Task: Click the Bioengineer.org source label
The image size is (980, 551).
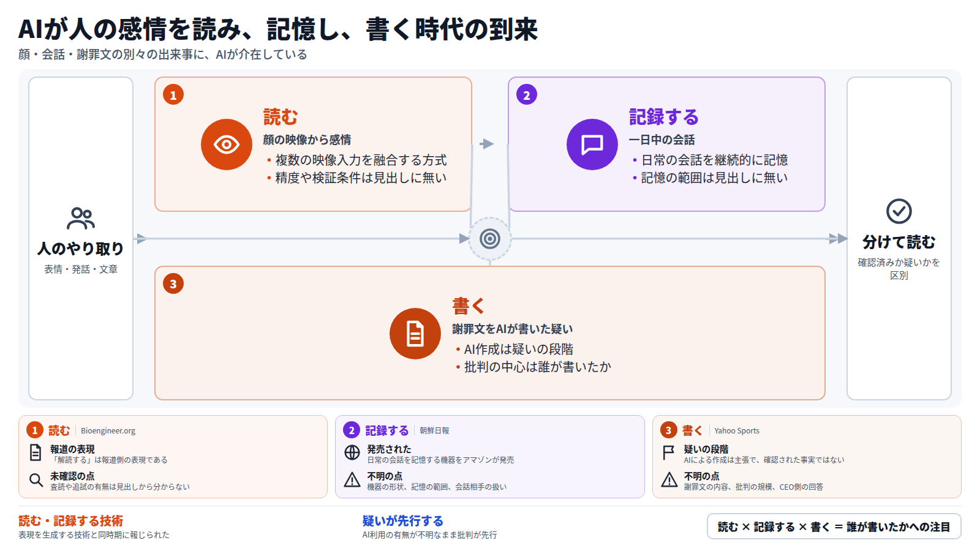Action: tap(108, 431)
